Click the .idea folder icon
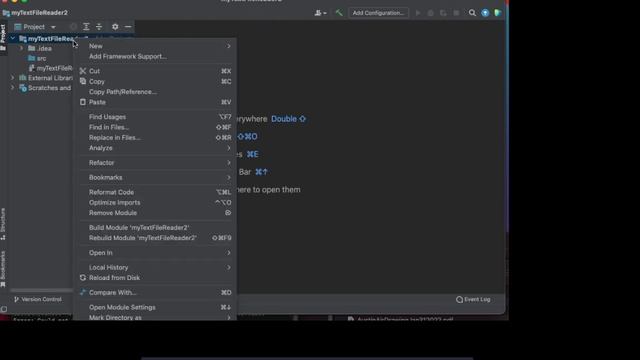The image size is (640, 360). point(31,48)
